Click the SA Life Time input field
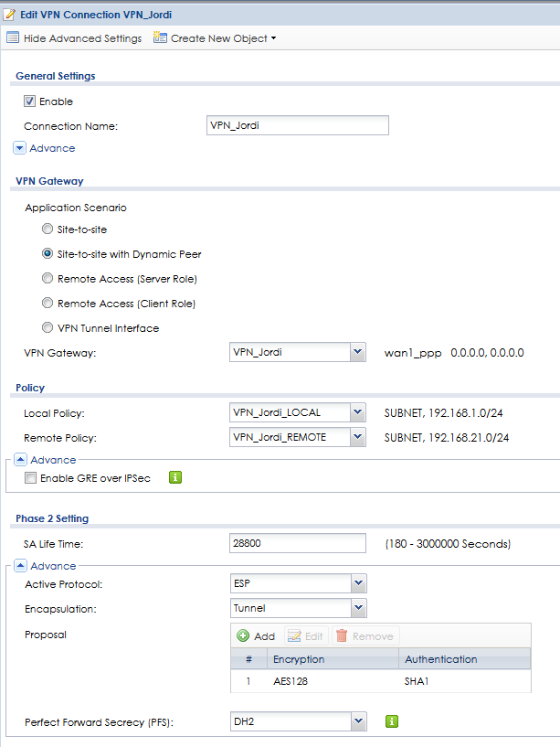This screenshot has height=747, width=560. pyautogui.click(x=298, y=543)
